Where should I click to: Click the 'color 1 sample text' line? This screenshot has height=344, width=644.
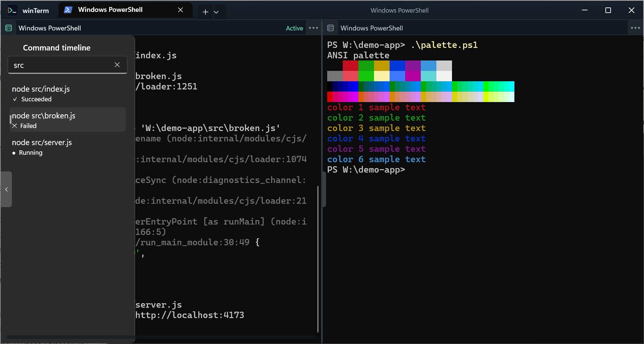coord(376,107)
